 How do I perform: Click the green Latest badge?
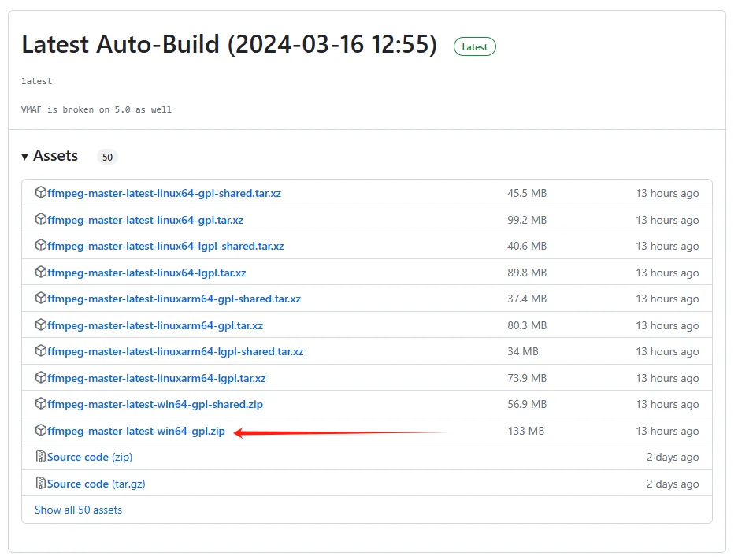474,47
